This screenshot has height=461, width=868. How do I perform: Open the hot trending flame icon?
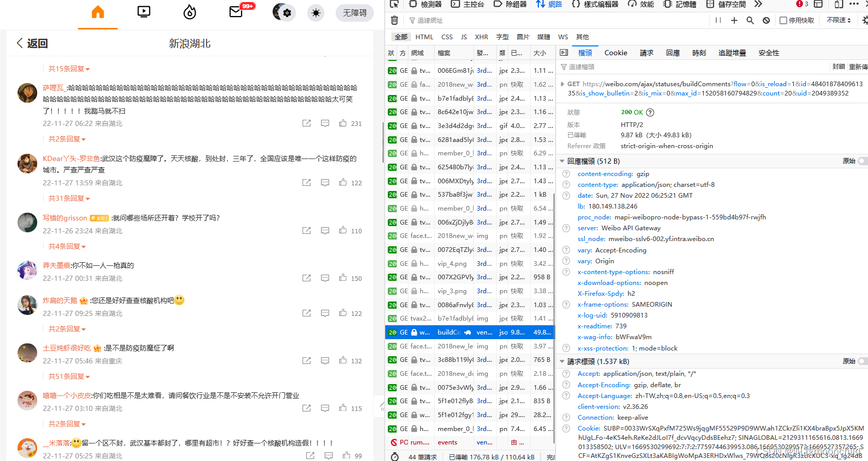coord(190,12)
